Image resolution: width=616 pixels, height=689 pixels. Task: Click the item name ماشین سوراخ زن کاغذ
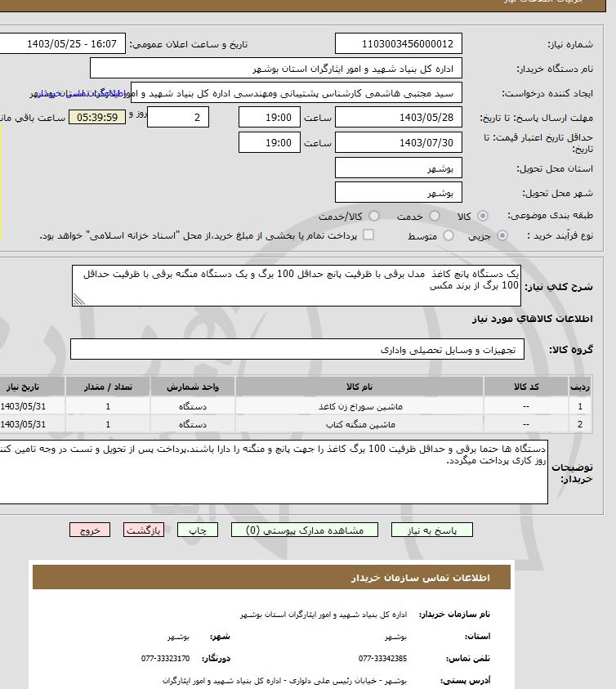point(360,406)
